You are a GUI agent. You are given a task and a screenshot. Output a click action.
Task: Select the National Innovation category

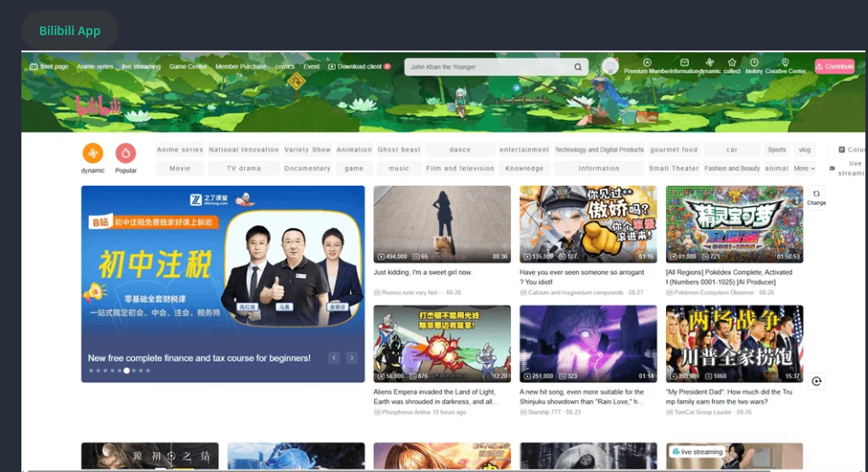244,150
